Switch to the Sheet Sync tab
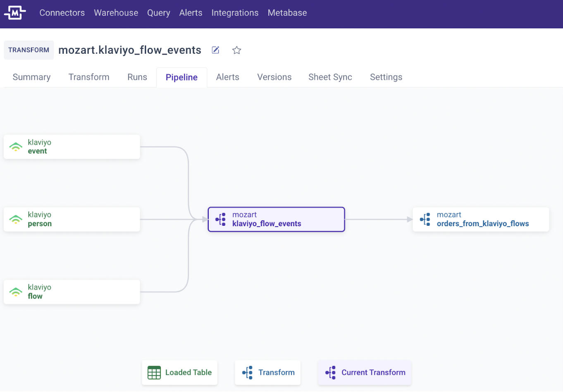 click(330, 77)
